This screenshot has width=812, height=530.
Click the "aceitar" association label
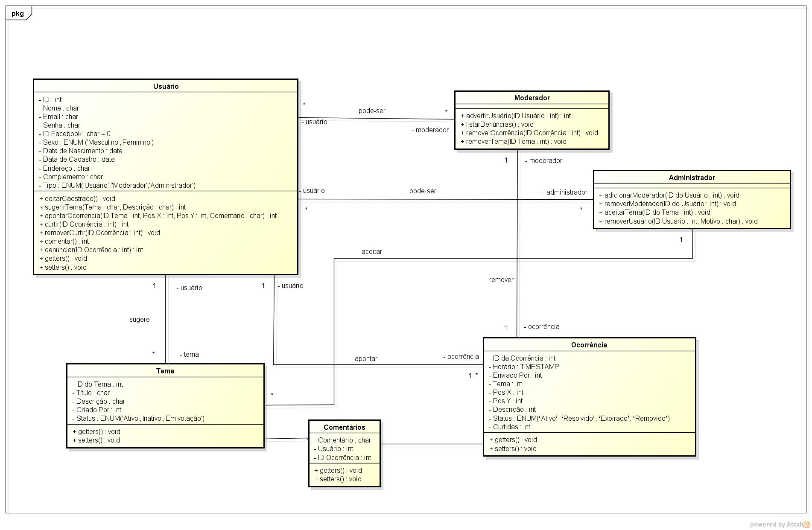(371, 252)
